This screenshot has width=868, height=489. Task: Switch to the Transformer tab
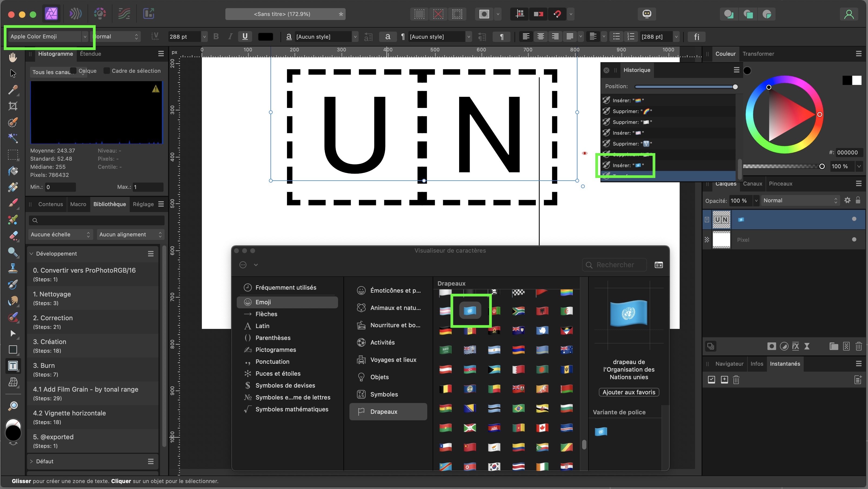tap(758, 54)
